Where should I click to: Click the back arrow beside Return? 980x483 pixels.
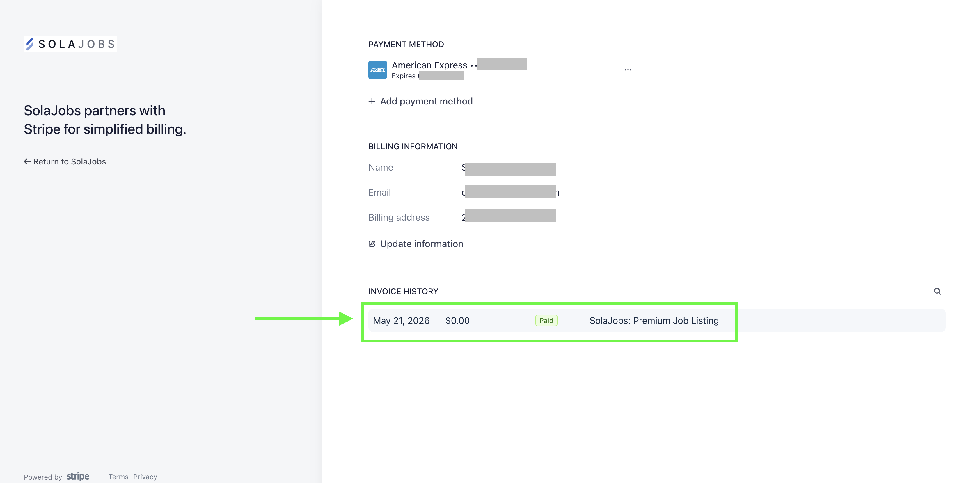27,162
